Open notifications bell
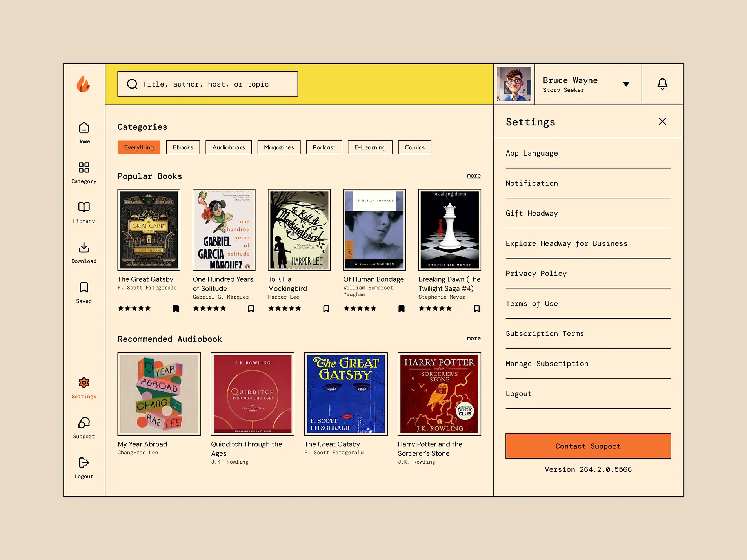 662,84
